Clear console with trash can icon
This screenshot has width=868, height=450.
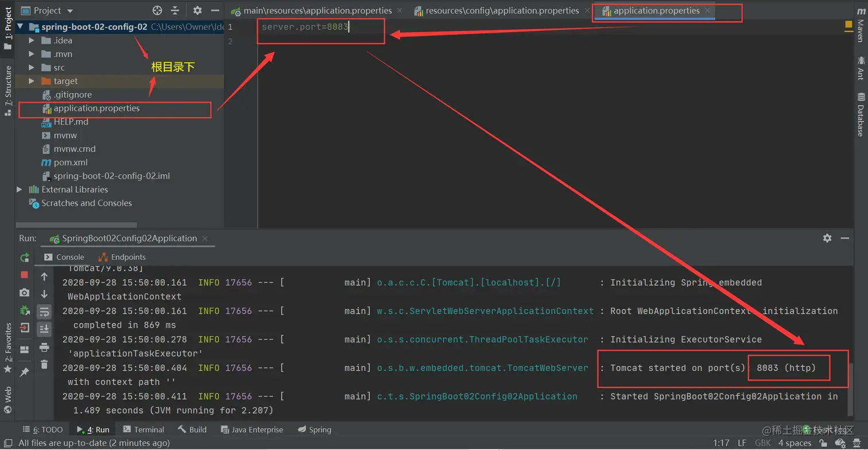[44, 364]
